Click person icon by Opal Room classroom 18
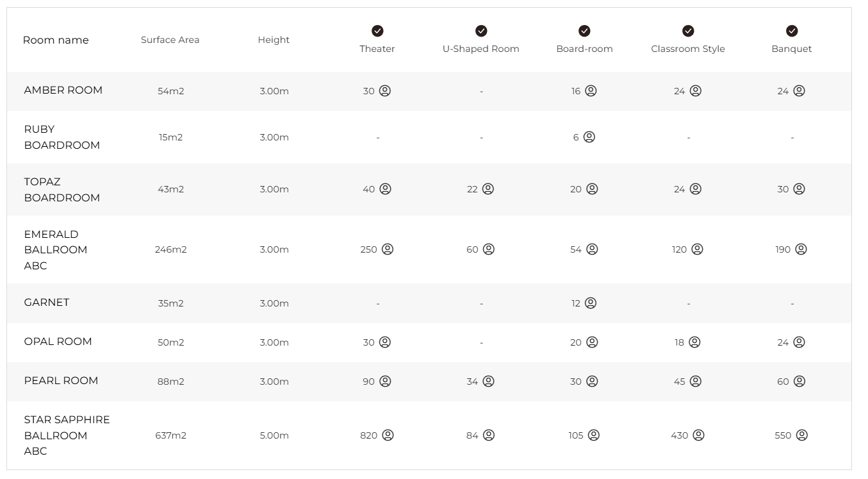The width and height of the screenshot is (868, 479). [x=694, y=342]
